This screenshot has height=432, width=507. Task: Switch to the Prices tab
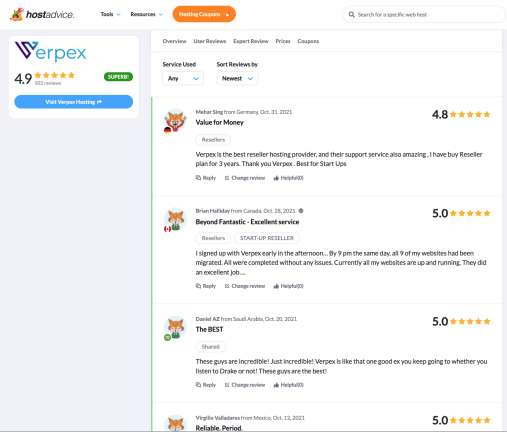283,41
